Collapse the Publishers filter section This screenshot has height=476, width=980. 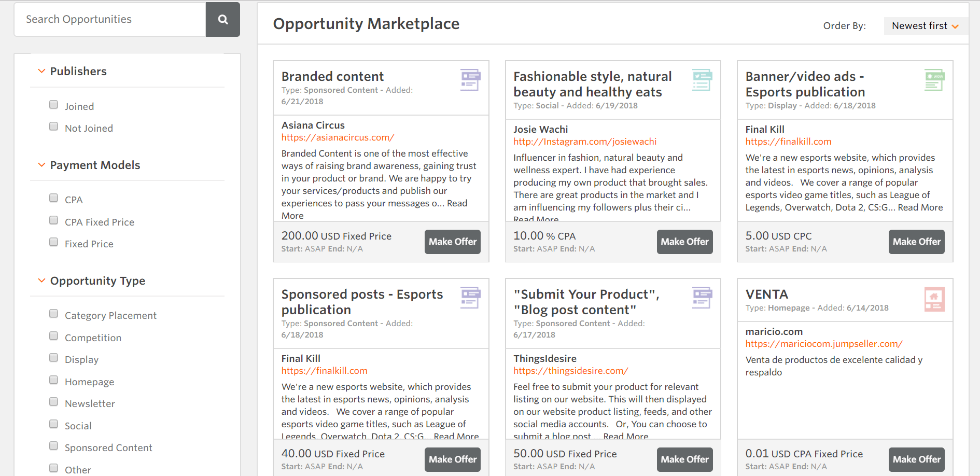(x=42, y=71)
